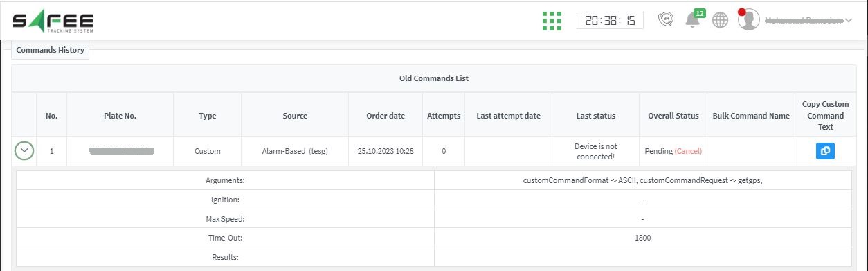868x271 pixels.
Task: Click the Overall Status column header
Action: (x=673, y=116)
